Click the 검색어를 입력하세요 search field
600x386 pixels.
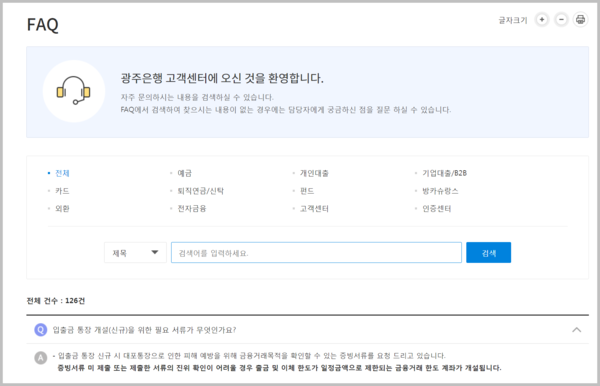tap(316, 252)
